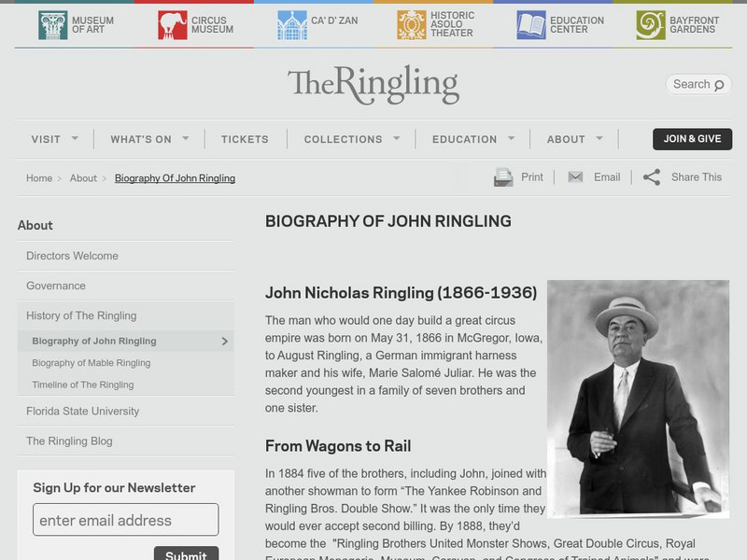Click the About sidebar heading
This screenshot has width=747, height=560.
(x=35, y=225)
